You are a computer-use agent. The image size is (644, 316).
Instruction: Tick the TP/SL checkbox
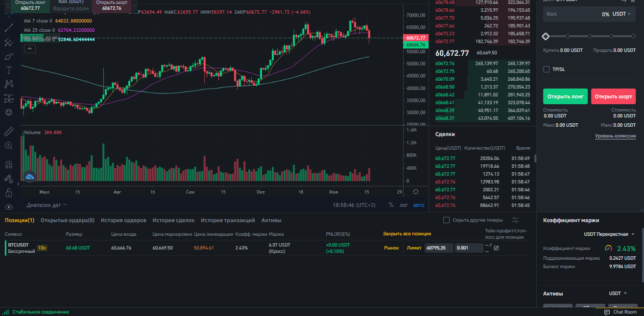pyautogui.click(x=546, y=69)
